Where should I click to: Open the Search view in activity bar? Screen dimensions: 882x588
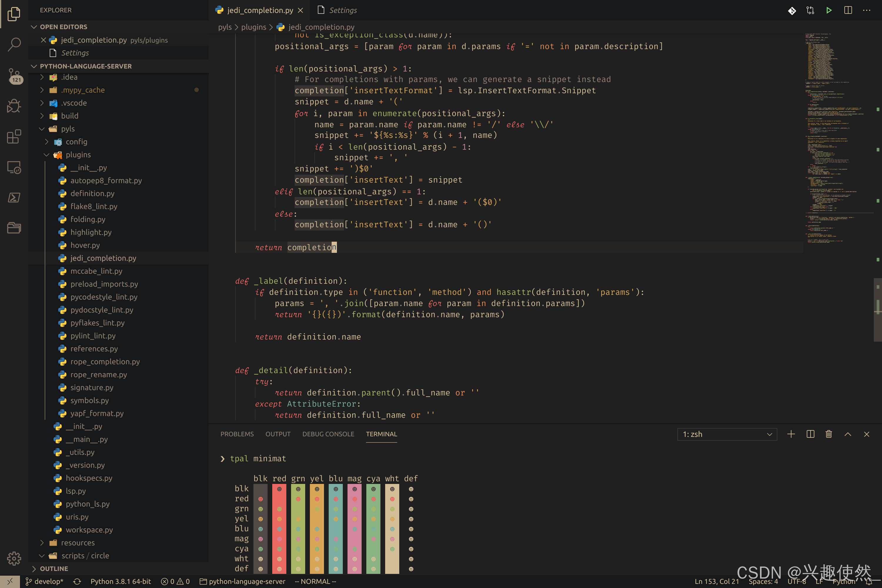click(x=14, y=44)
